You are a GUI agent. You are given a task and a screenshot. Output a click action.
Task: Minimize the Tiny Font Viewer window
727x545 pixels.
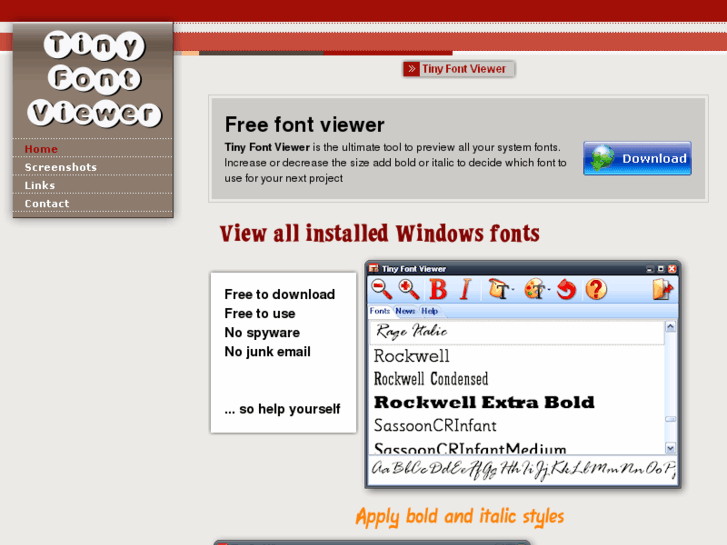click(650, 269)
